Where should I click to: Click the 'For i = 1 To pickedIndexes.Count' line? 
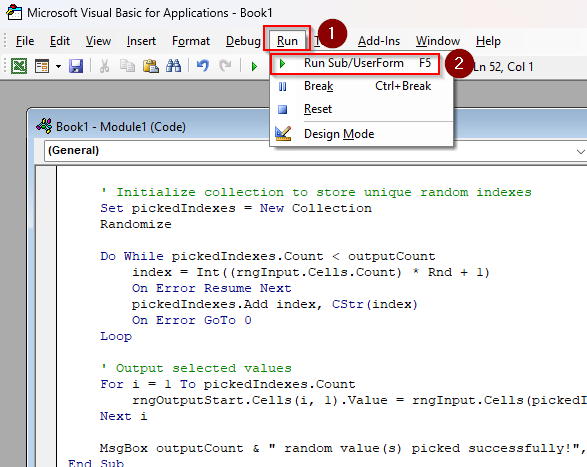228,385
